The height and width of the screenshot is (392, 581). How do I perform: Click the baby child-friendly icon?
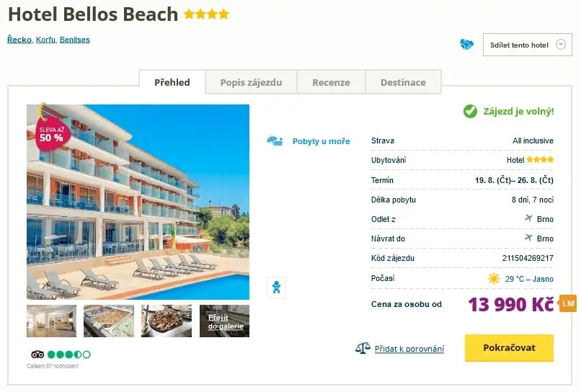coord(275,287)
